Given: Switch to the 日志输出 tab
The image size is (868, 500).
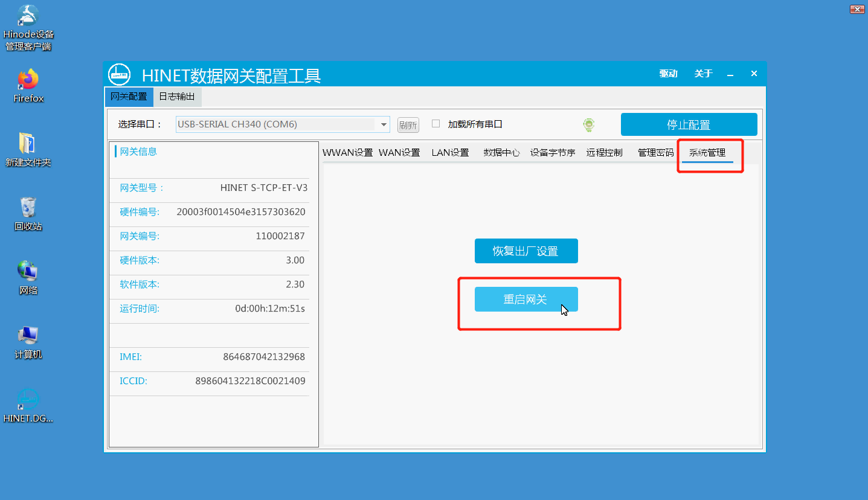Looking at the screenshot, I should [176, 97].
